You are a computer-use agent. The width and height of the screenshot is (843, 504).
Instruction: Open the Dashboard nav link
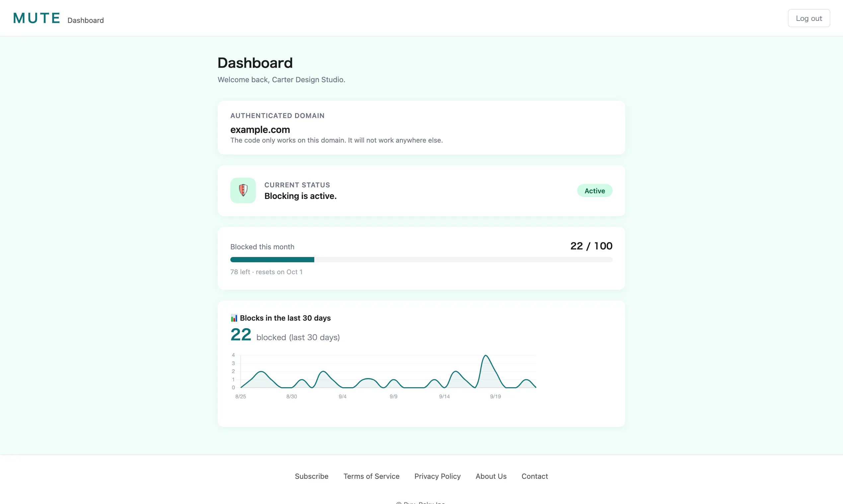pyautogui.click(x=86, y=20)
